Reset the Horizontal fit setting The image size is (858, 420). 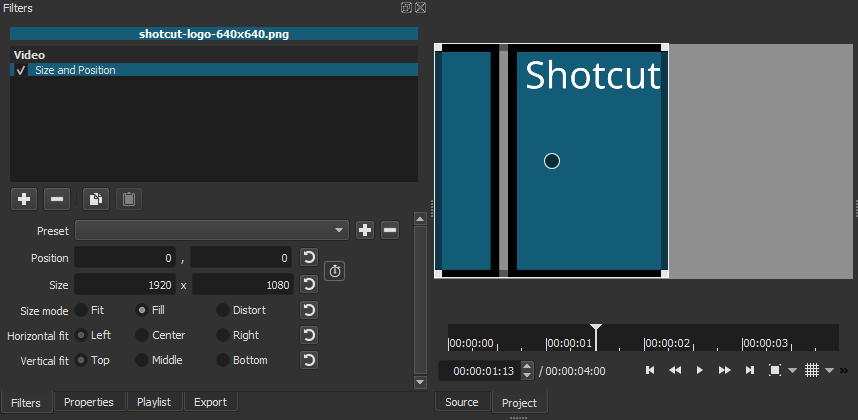pos(309,335)
